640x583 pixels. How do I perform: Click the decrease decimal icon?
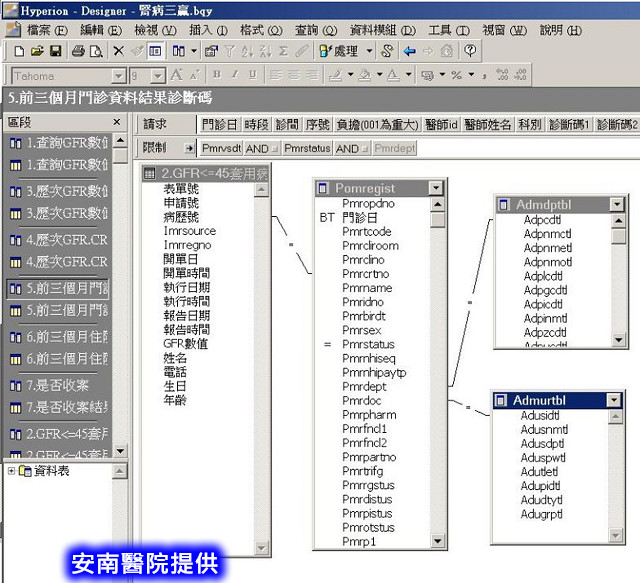pyautogui.click(x=520, y=75)
